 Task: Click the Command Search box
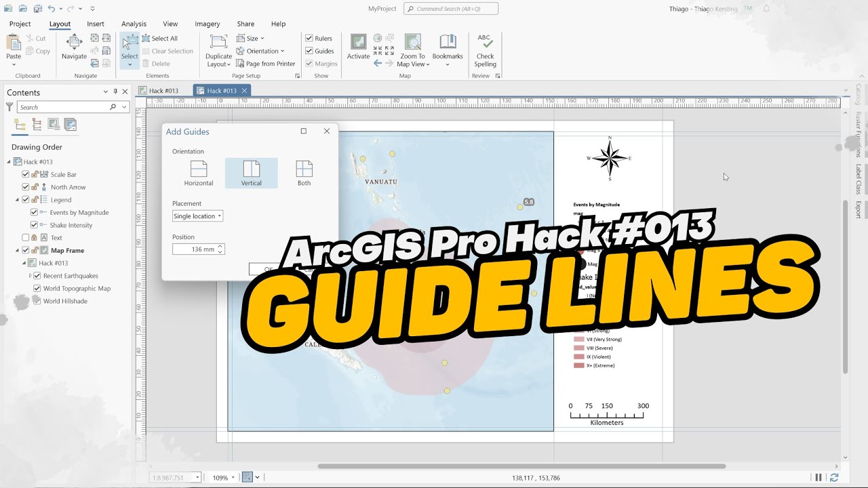coord(451,9)
